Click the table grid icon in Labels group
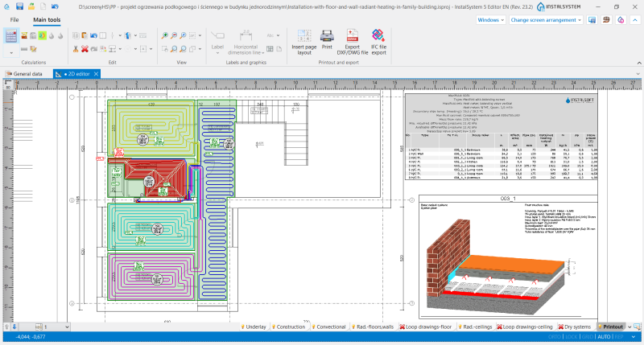 point(270,49)
